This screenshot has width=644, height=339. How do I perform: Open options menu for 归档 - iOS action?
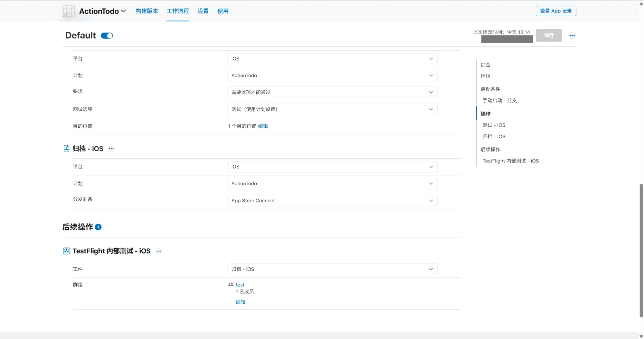(x=111, y=149)
